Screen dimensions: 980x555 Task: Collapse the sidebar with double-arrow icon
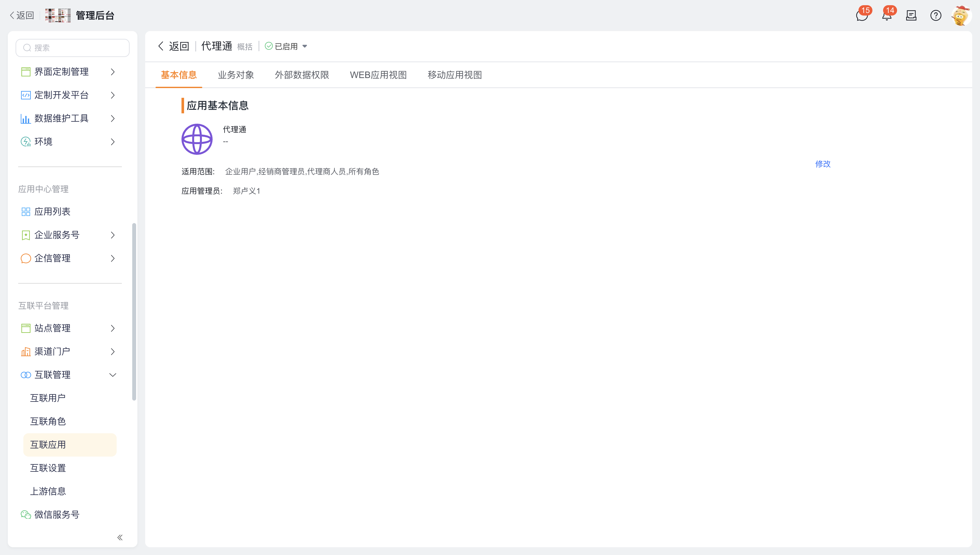click(x=120, y=538)
